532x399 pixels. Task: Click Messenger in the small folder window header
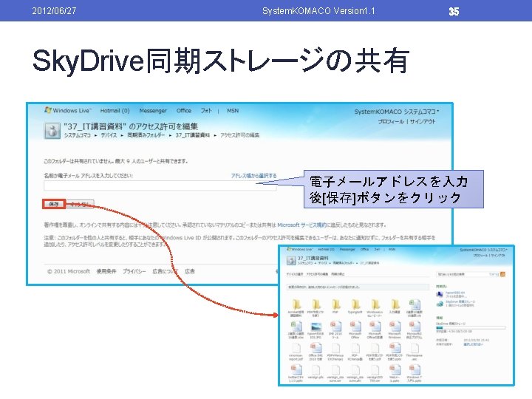pyautogui.click(x=347, y=250)
